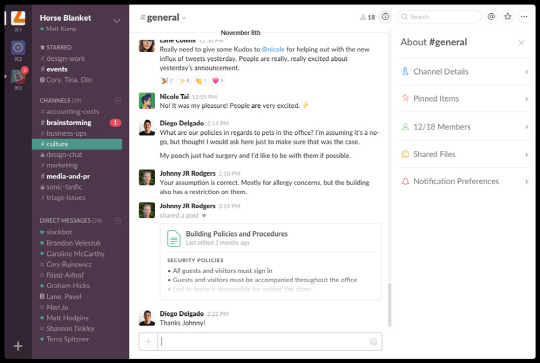
Task: Open the more options ellipsis menu
Action: [x=524, y=17]
